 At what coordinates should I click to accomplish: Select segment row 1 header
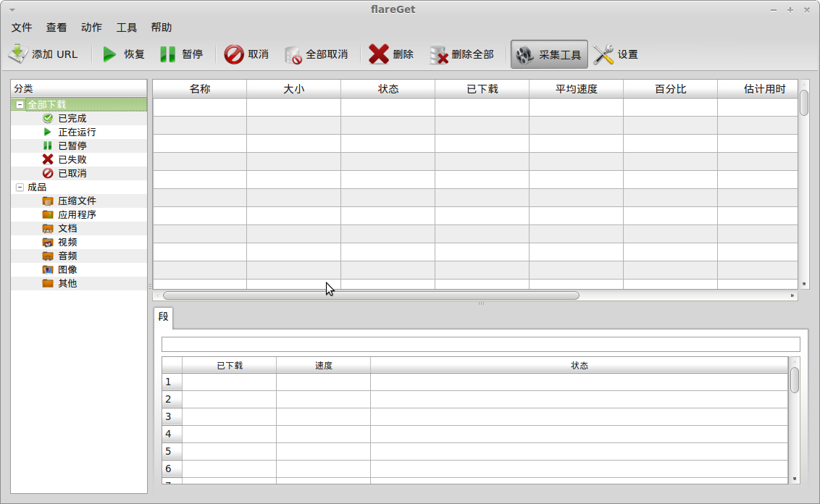pos(172,382)
